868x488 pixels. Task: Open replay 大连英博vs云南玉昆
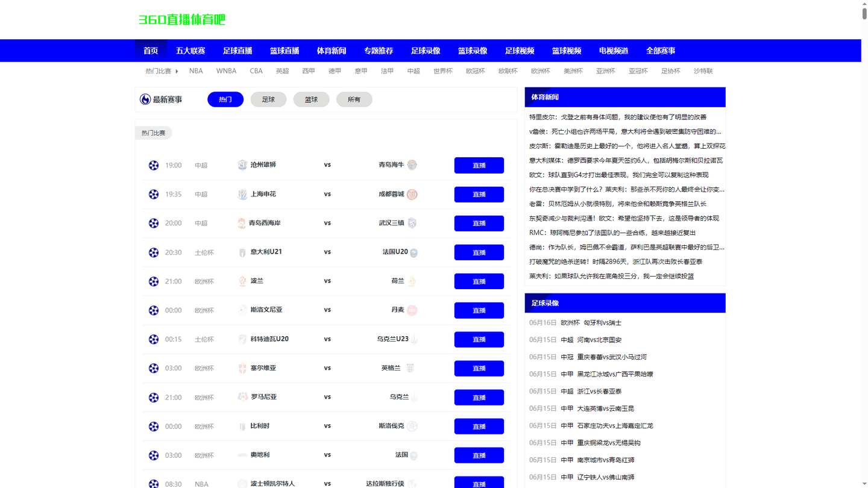coord(606,408)
